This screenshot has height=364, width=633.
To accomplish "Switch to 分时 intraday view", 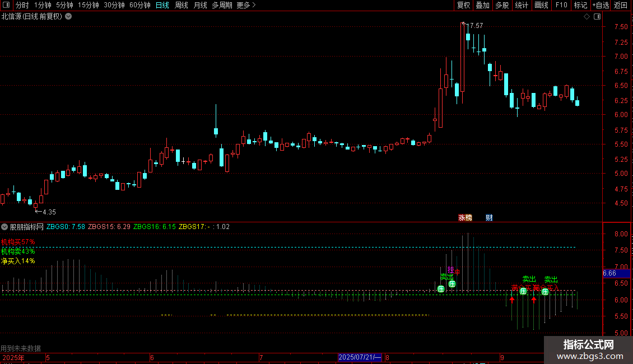I will pyautogui.click(x=22, y=5).
